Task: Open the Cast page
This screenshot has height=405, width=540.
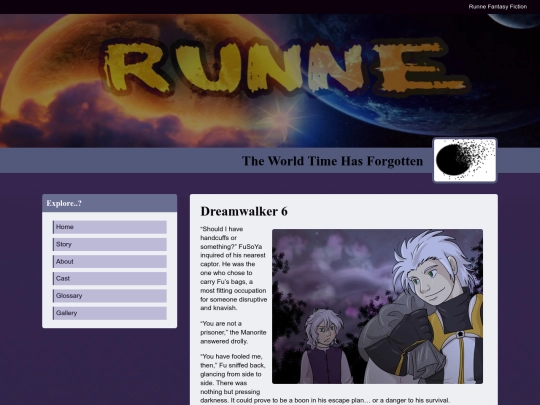Action: (110, 279)
